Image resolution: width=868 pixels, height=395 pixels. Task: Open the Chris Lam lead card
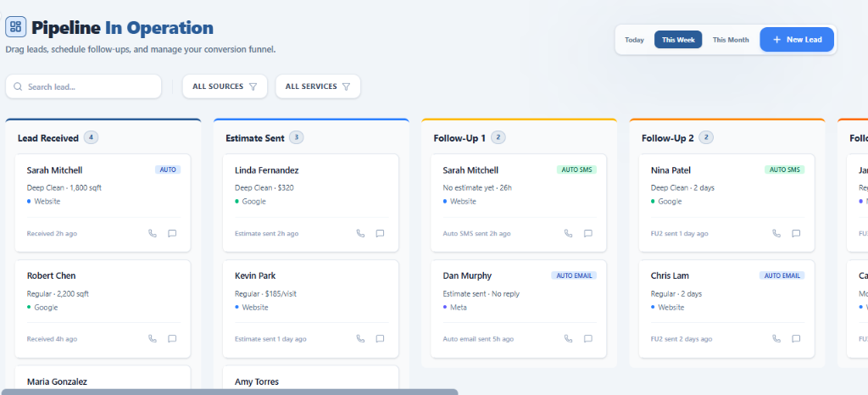click(x=726, y=309)
